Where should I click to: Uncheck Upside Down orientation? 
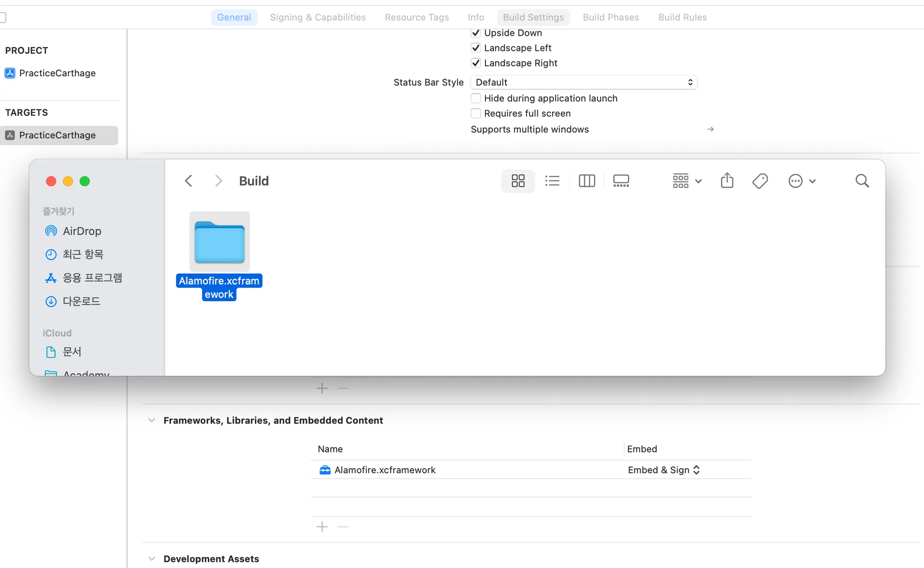coord(476,33)
